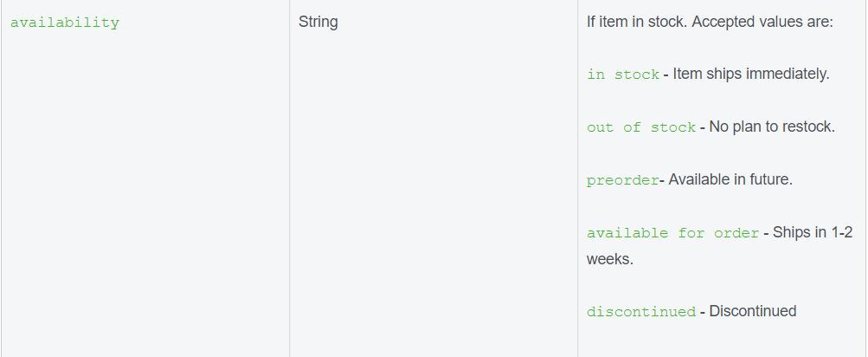Click the capitalized "Discontinued" description
Image resolution: width=868 pixels, height=357 pixels.
[x=753, y=311]
